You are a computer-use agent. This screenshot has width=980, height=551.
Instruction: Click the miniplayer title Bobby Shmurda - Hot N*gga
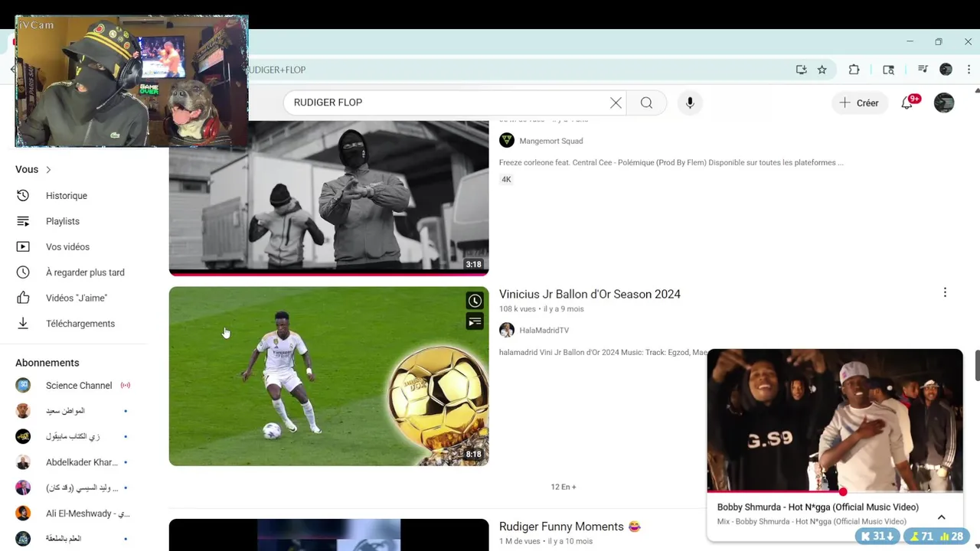tap(818, 507)
